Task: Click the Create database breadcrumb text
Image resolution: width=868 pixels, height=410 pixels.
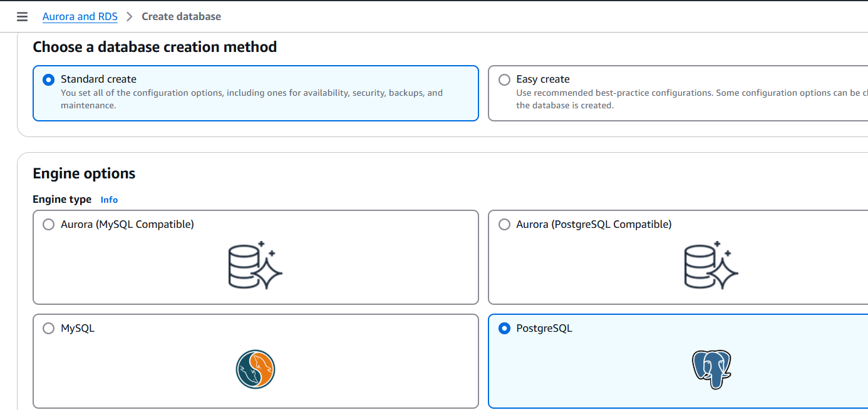Action: [182, 17]
